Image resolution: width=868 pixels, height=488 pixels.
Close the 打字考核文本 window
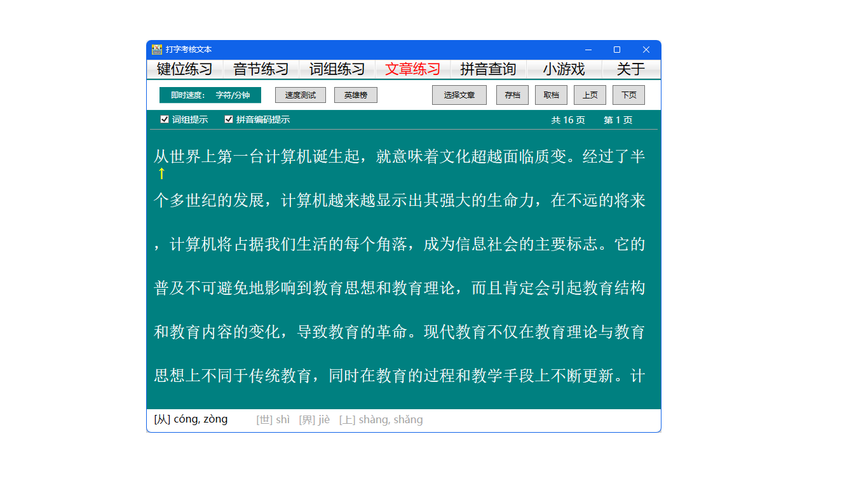[646, 50]
